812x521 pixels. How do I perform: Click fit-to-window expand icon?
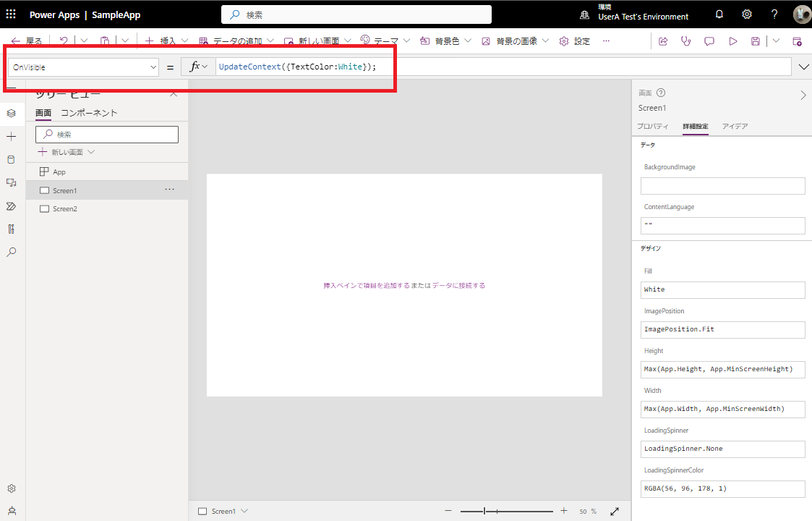[x=615, y=511]
